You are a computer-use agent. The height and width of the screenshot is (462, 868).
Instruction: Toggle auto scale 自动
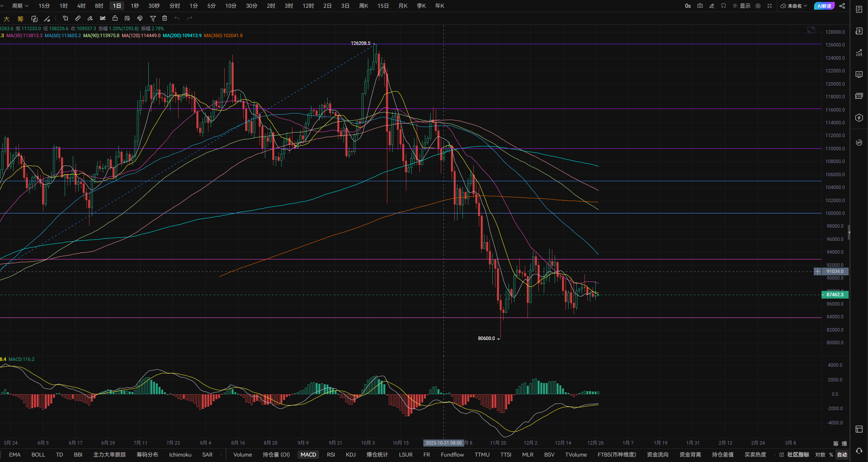tap(842, 455)
